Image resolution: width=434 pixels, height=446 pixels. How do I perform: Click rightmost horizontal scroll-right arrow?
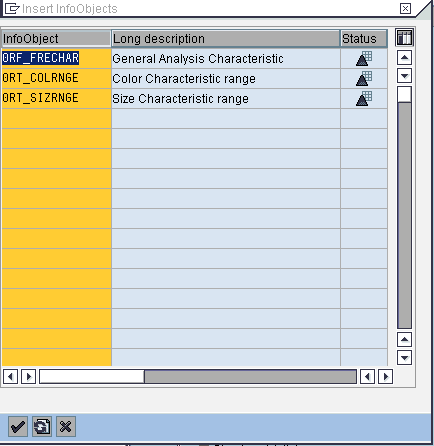pos(385,377)
